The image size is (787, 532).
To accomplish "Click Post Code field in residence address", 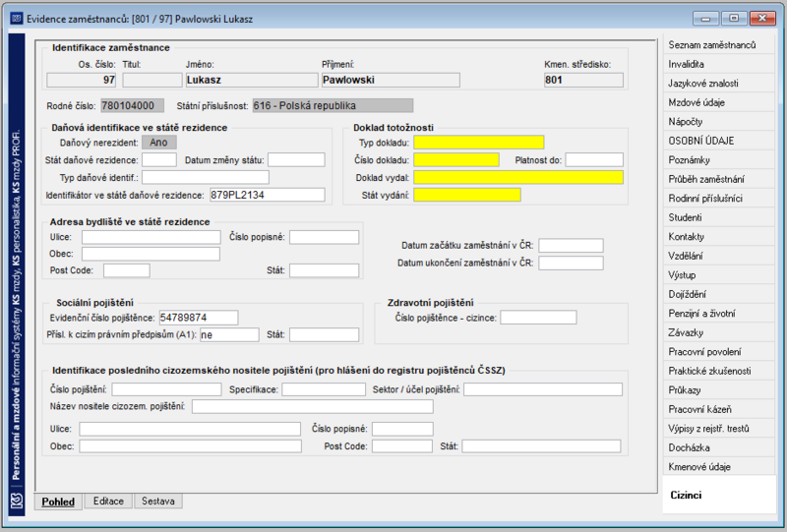I will (127, 270).
